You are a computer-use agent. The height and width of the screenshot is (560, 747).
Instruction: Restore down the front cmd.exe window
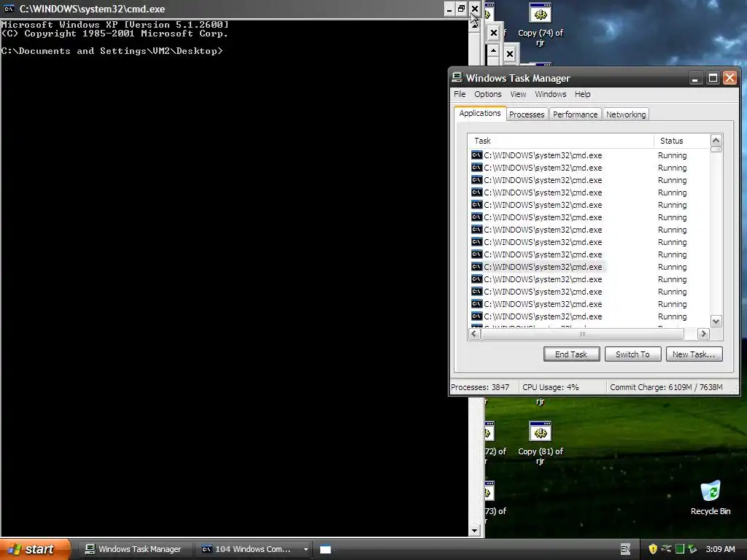click(x=461, y=9)
